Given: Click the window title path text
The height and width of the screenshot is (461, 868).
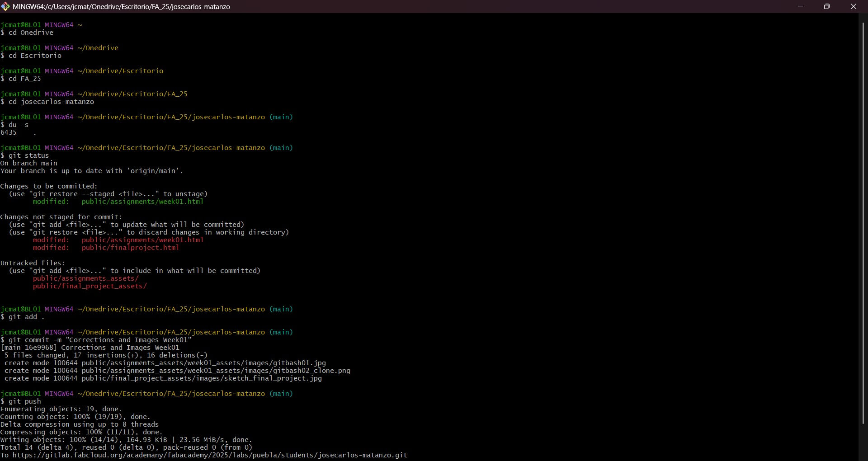Looking at the screenshot, I should pos(121,7).
